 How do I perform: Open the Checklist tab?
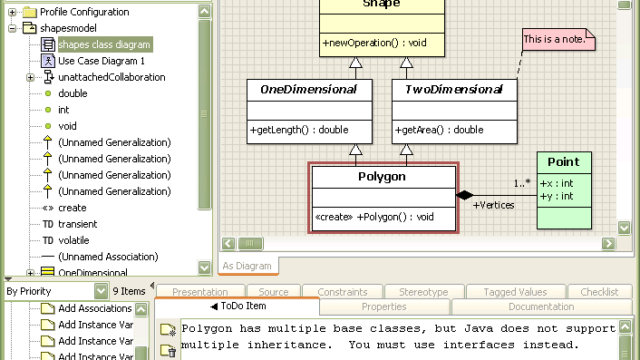pyautogui.click(x=599, y=292)
